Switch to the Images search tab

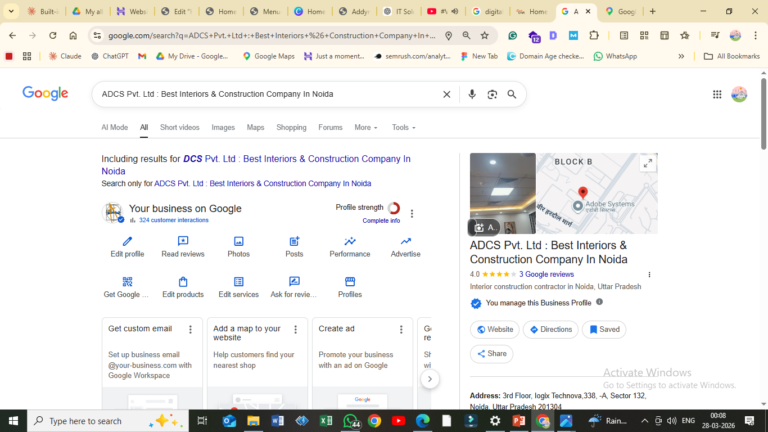point(223,128)
